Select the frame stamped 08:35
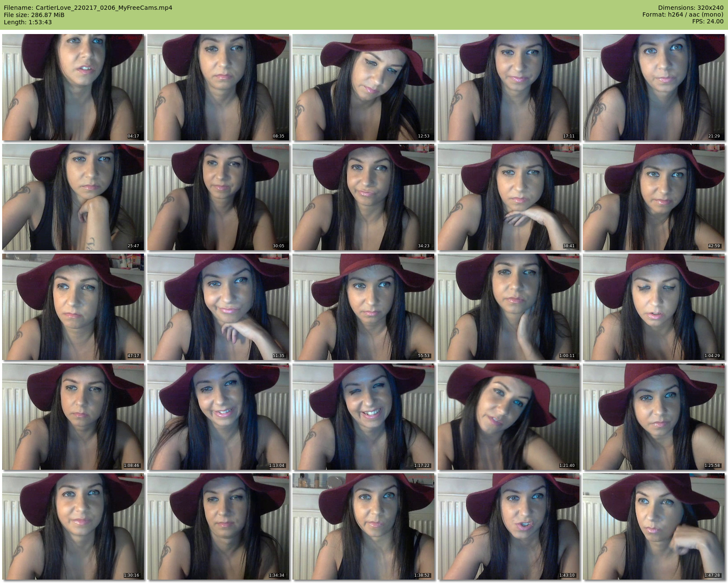The image size is (728, 583). [218, 87]
